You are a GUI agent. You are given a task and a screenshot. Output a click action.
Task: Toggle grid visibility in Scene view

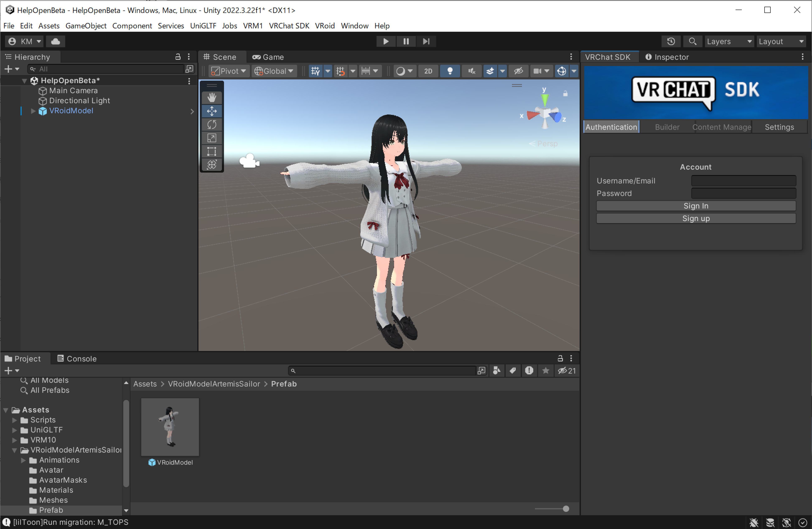pyautogui.click(x=315, y=71)
